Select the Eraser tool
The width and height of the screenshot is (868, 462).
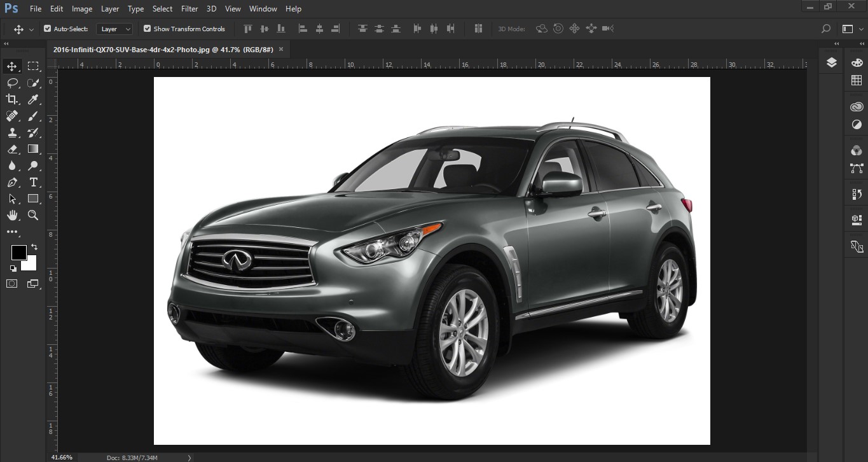pos(12,149)
